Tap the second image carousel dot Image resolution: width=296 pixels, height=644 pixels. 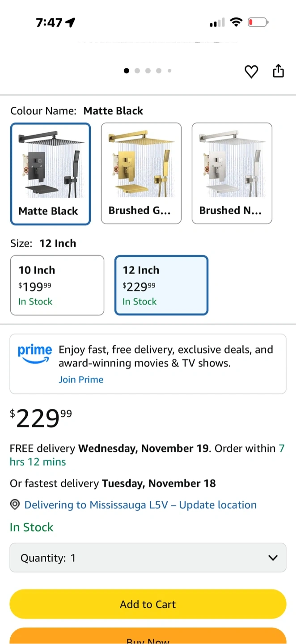point(137,71)
